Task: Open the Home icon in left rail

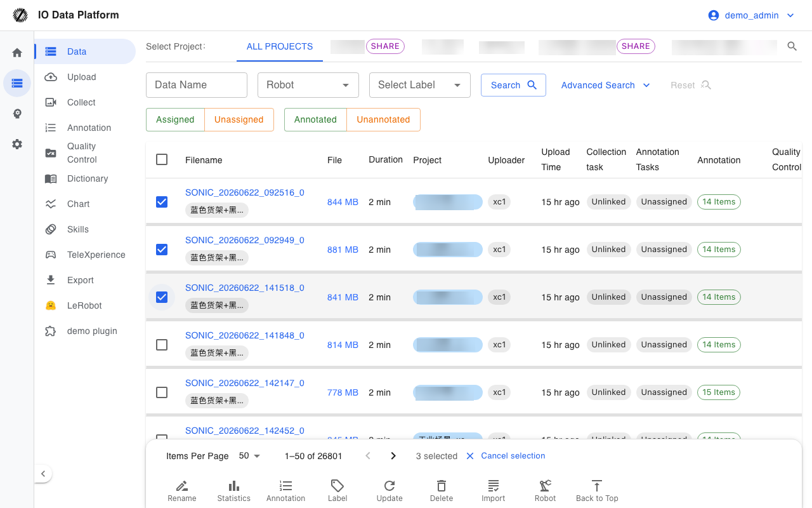Action: [17, 53]
